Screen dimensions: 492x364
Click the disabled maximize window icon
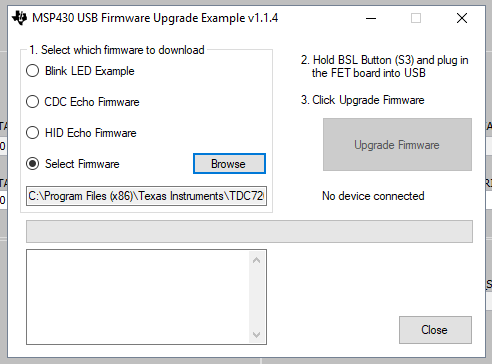(416, 18)
